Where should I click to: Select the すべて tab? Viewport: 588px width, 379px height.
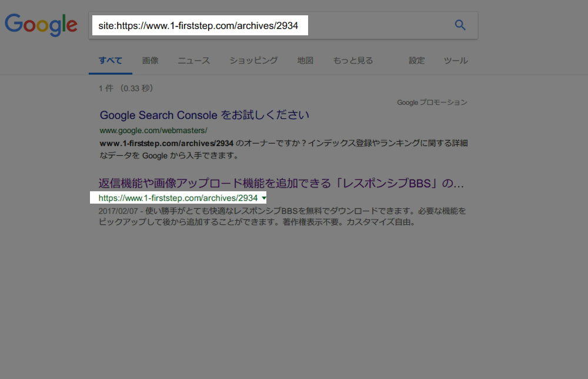click(111, 61)
